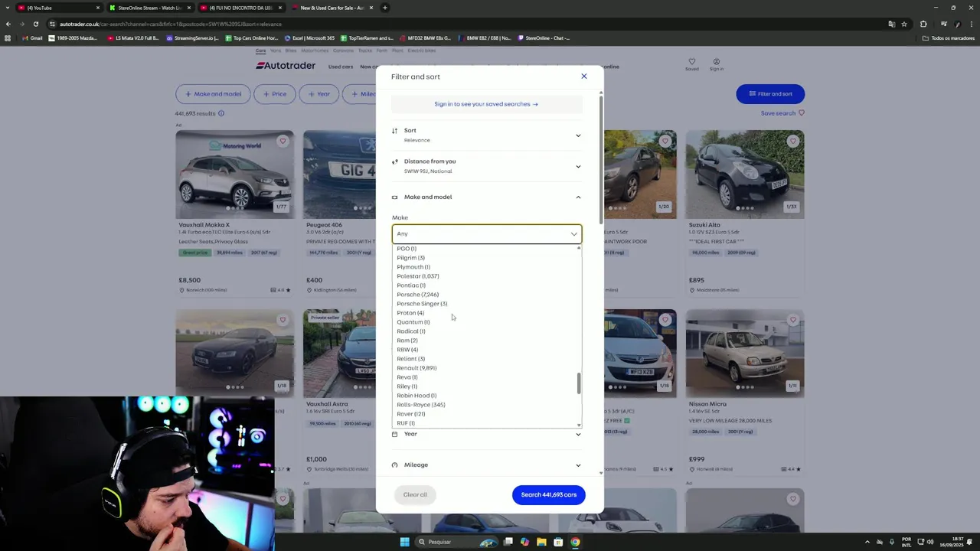Image resolution: width=980 pixels, height=551 pixels.
Task: Open the Make dropdown showing Any
Action: point(487,233)
